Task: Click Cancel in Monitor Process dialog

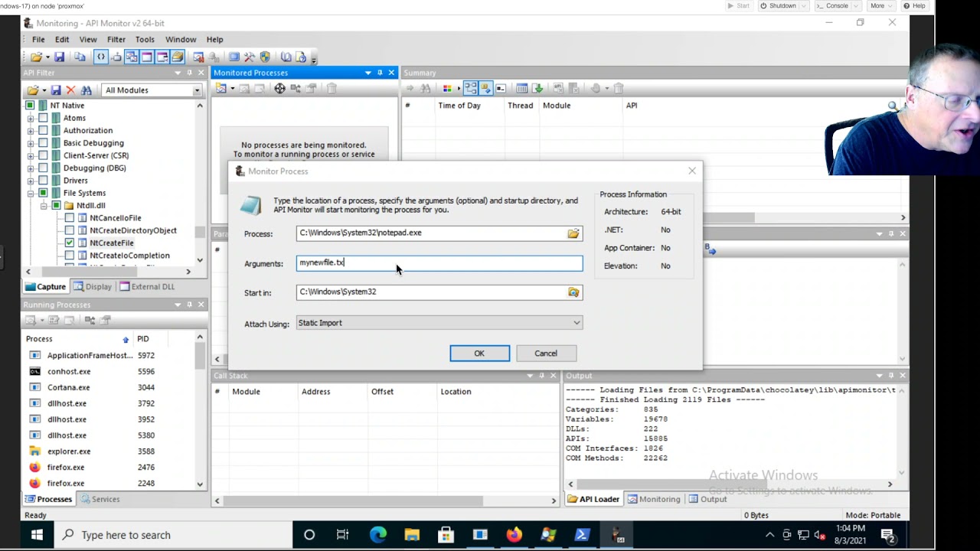Action: tap(546, 354)
